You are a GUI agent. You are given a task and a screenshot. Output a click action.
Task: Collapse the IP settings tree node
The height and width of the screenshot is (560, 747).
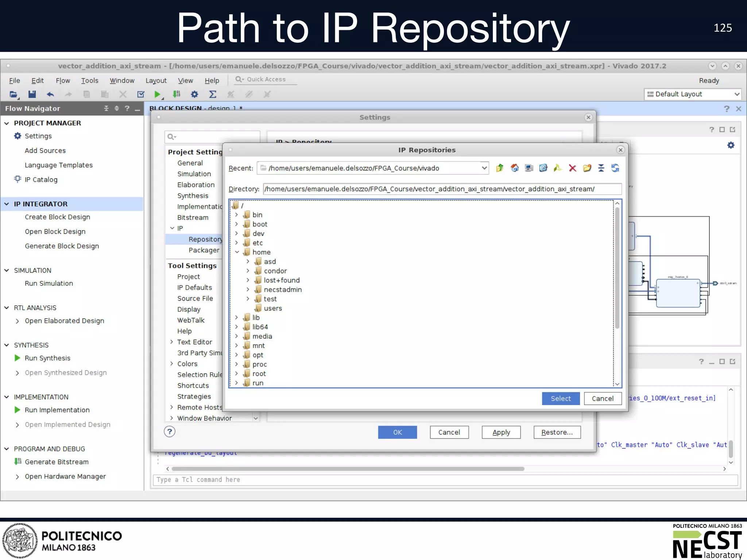pos(172,228)
